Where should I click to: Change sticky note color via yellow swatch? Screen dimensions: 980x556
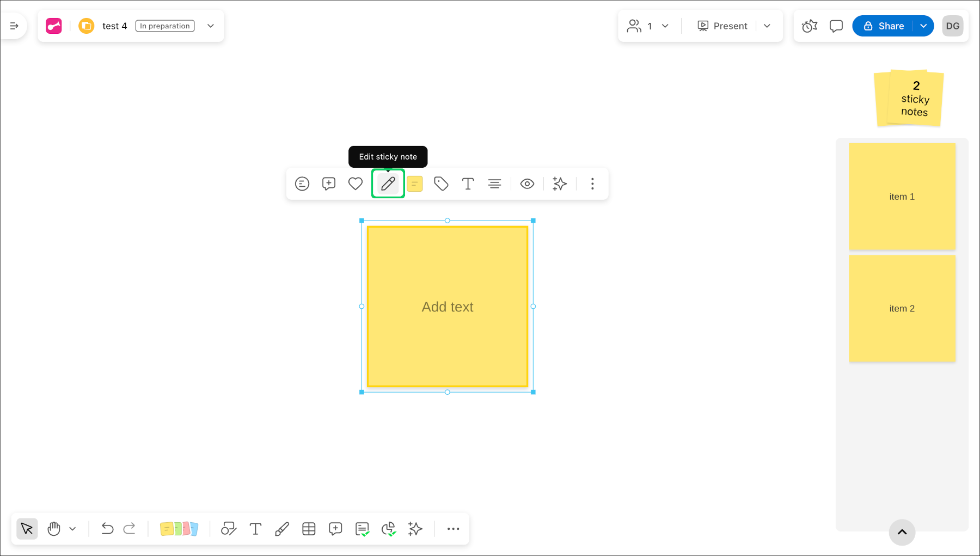tap(415, 184)
